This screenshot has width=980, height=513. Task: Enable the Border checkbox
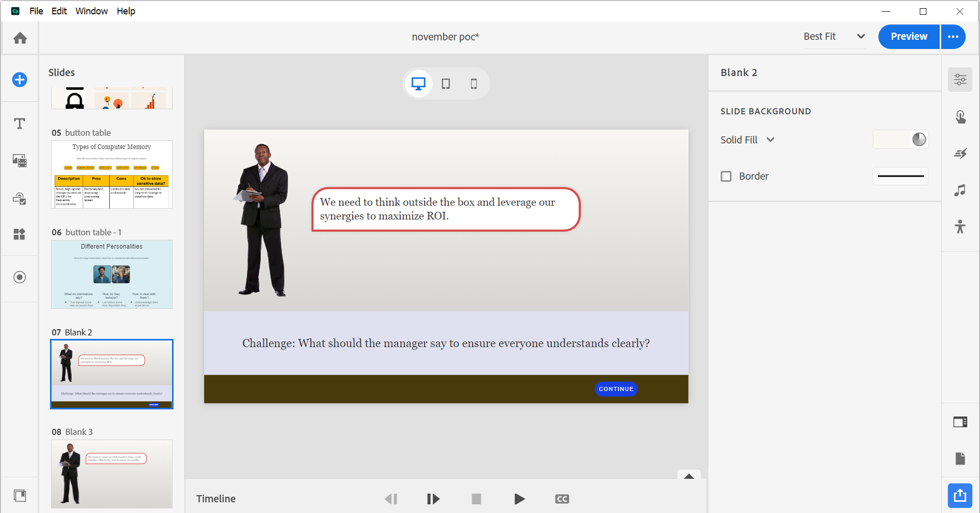(x=726, y=176)
